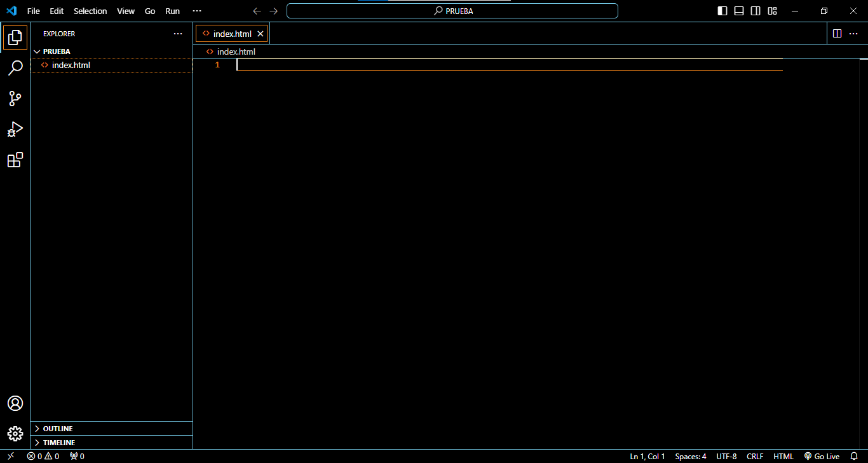This screenshot has height=463, width=868.
Task: Open the Manage gear menu
Action: click(15, 434)
